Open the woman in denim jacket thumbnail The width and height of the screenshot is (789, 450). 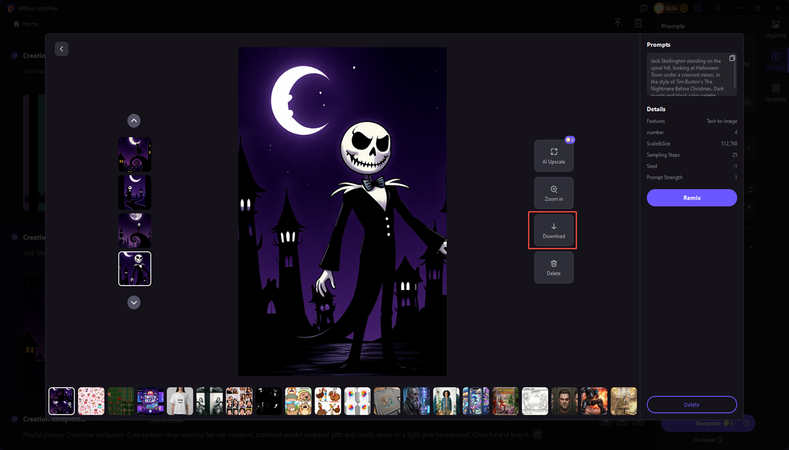coord(446,401)
